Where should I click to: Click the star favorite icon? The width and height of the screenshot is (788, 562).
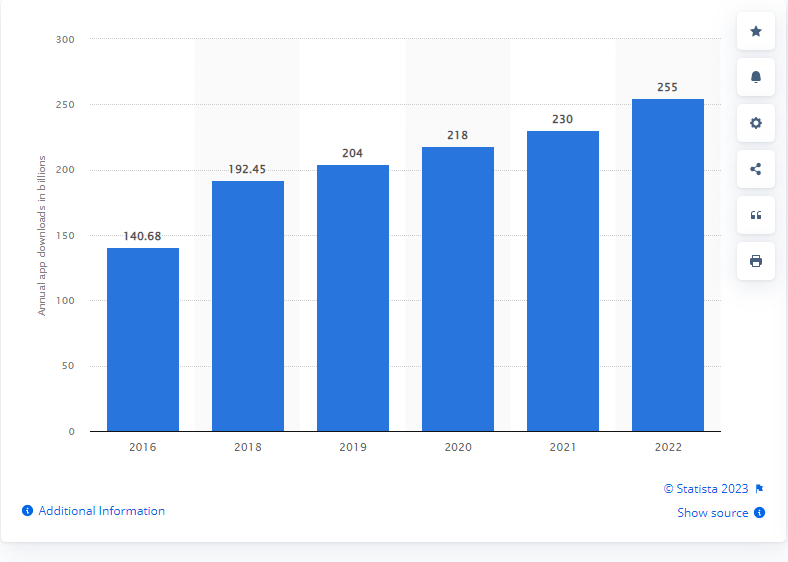tap(755, 31)
